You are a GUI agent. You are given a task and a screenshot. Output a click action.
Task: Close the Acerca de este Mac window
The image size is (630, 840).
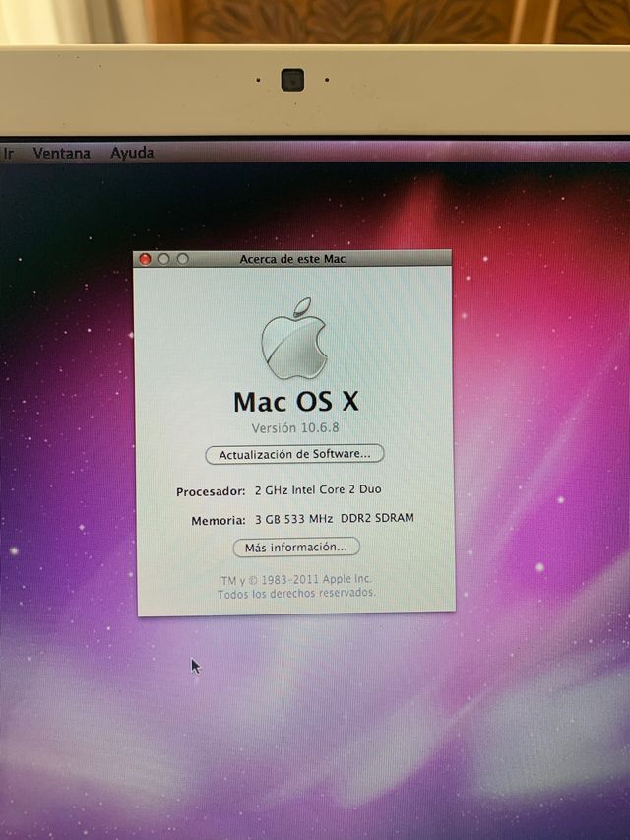(145, 259)
